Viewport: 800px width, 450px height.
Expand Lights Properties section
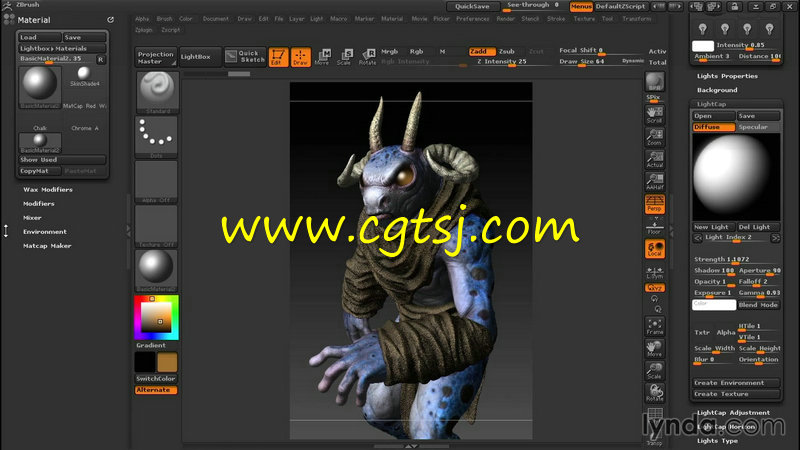[727, 76]
